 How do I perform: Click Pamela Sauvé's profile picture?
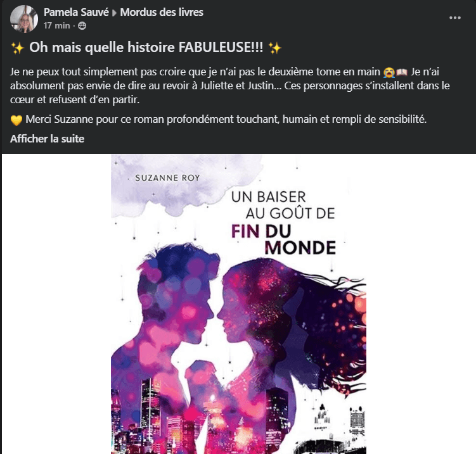click(24, 19)
